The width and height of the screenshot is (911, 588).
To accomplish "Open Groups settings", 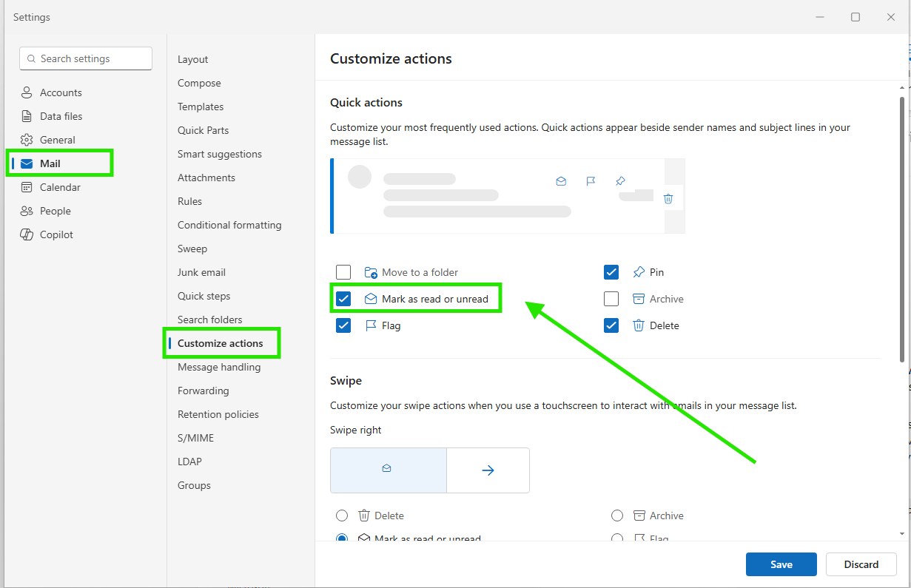I will (194, 485).
